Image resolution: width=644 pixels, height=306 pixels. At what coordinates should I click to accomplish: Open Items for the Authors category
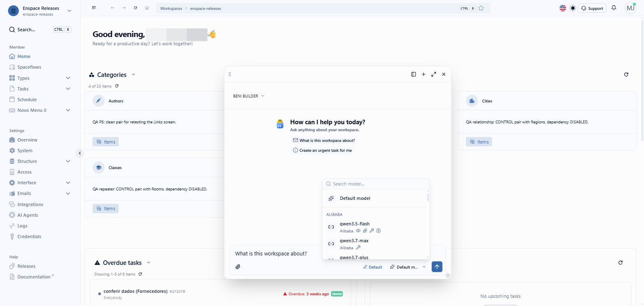pyautogui.click(x=106, y=142)
